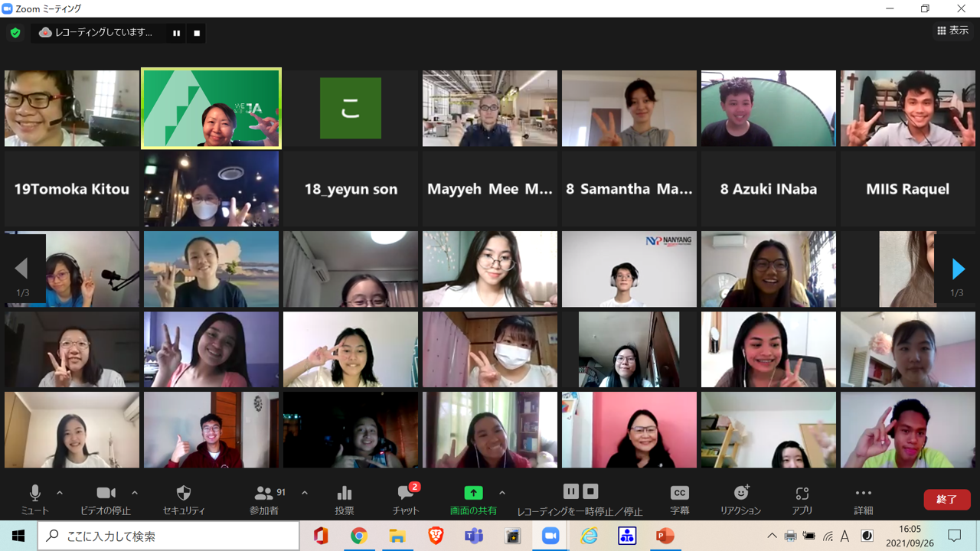
Task: Open the Closed Caption (字幕) tool
Action: point(679,499)
